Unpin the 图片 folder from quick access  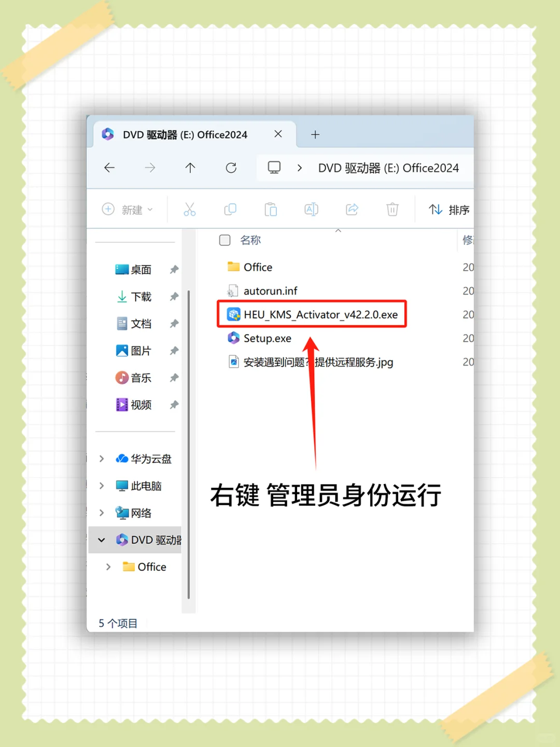(x=174, y=351)
